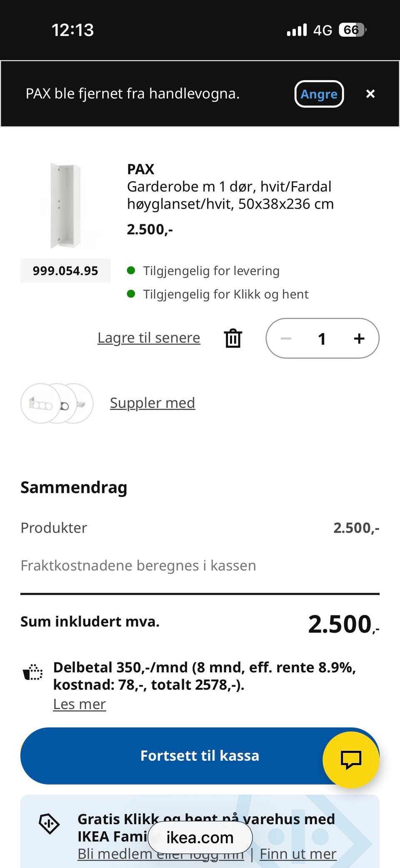The width and height of the screenshot is (400, 868).
Task: Dismiss the PAX removed notification
Action: 370,94
